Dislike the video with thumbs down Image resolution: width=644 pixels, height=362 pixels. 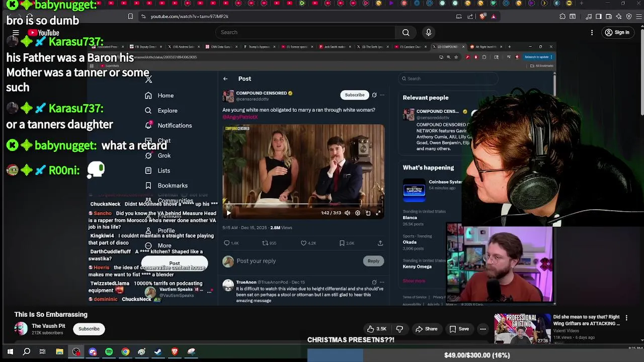[x=399, y=329]
